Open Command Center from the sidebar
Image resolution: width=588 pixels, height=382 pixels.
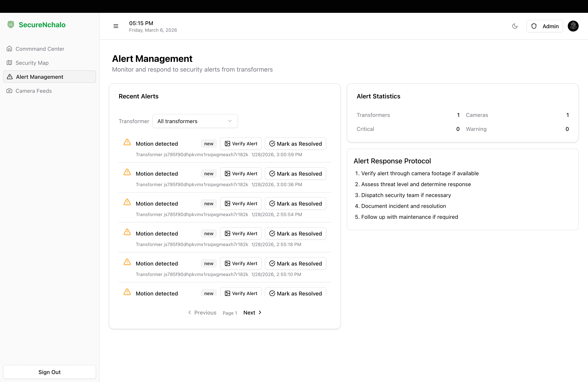(40, 49)
